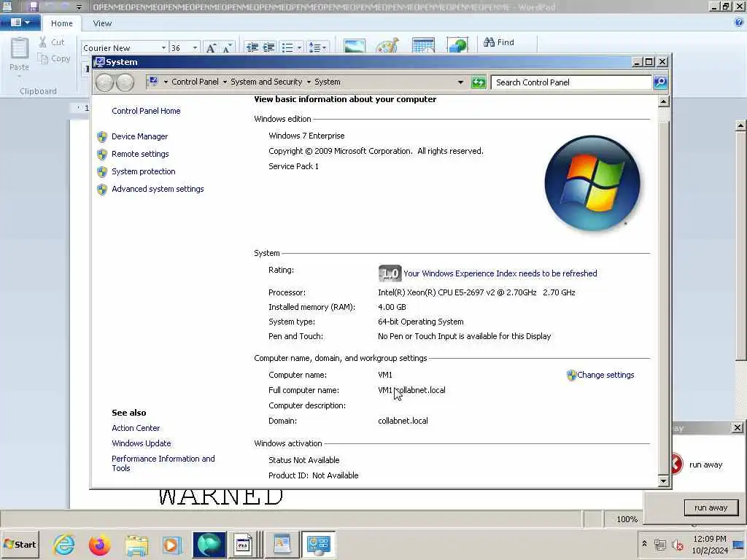Click the shield icon beside Advanced system settings
747x560 pixels.
(102, 190)
